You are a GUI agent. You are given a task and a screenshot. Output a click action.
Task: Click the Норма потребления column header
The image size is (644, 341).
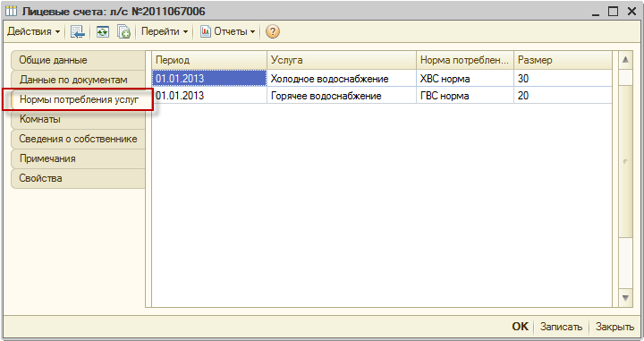pyautogui.click(x=465, y=60)
